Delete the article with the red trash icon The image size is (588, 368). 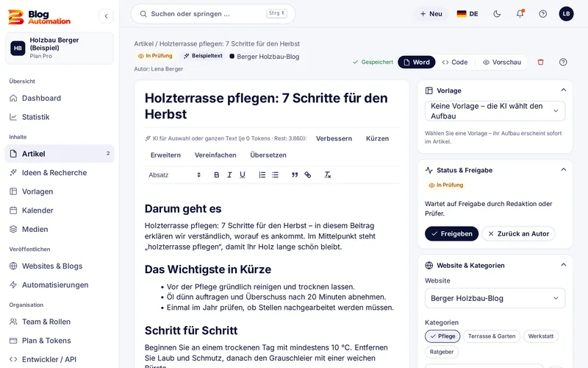(540, 63)
